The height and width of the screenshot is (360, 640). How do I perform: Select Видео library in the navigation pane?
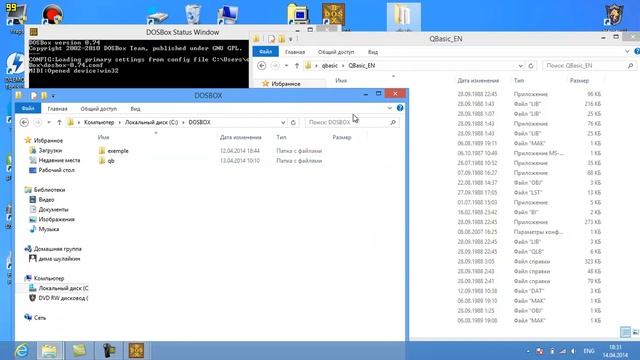pos(46,200)
